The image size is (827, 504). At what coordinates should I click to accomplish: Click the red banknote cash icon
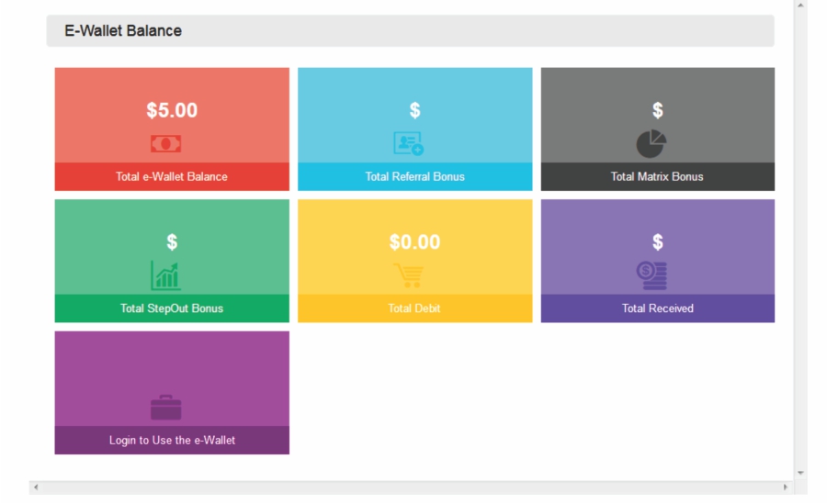click(165, 144)
